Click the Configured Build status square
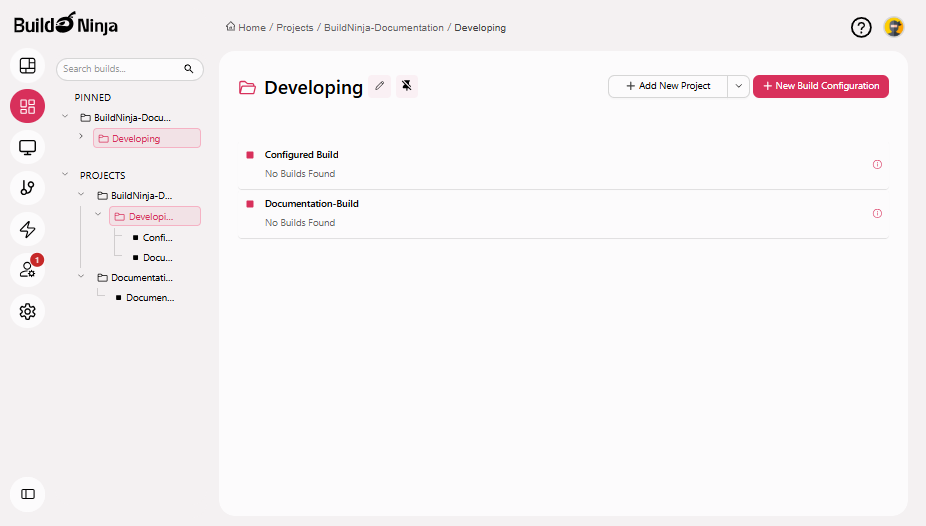This screenshot has width=926, height=526. (x=250, y=155)
